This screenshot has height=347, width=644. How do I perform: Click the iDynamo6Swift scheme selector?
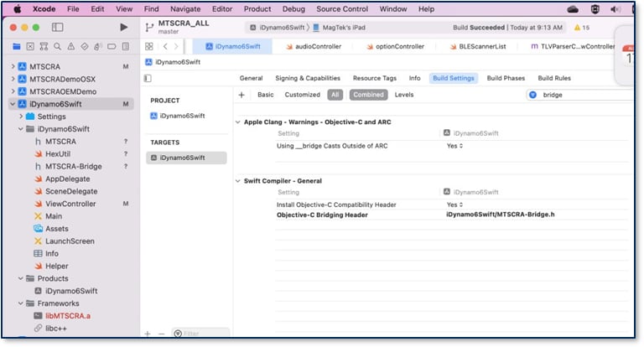tap(278, 28)
